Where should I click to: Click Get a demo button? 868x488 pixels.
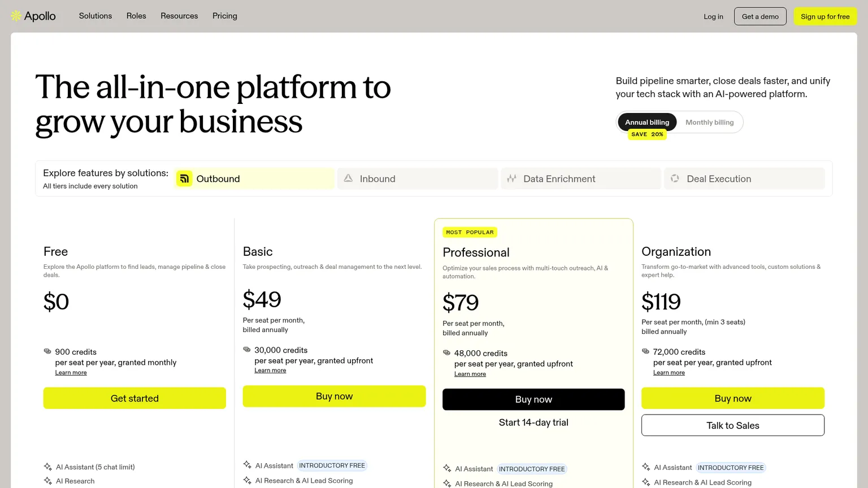[760, 16]
